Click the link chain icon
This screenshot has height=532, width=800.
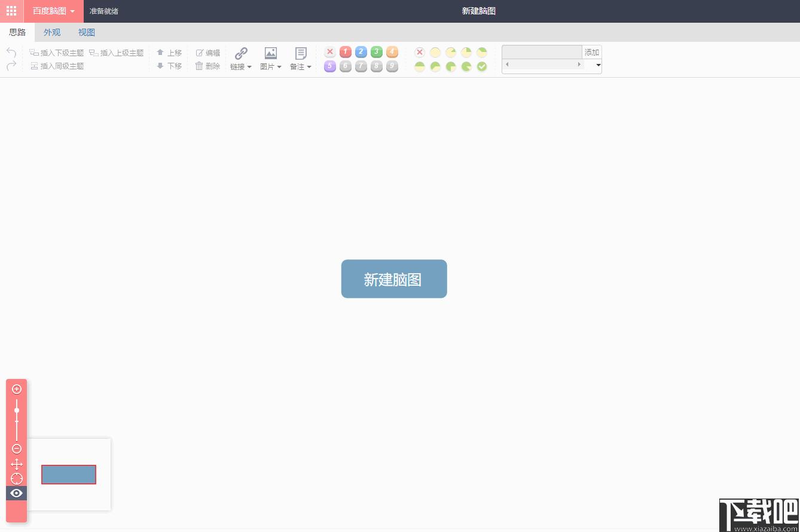pos(241,53)
